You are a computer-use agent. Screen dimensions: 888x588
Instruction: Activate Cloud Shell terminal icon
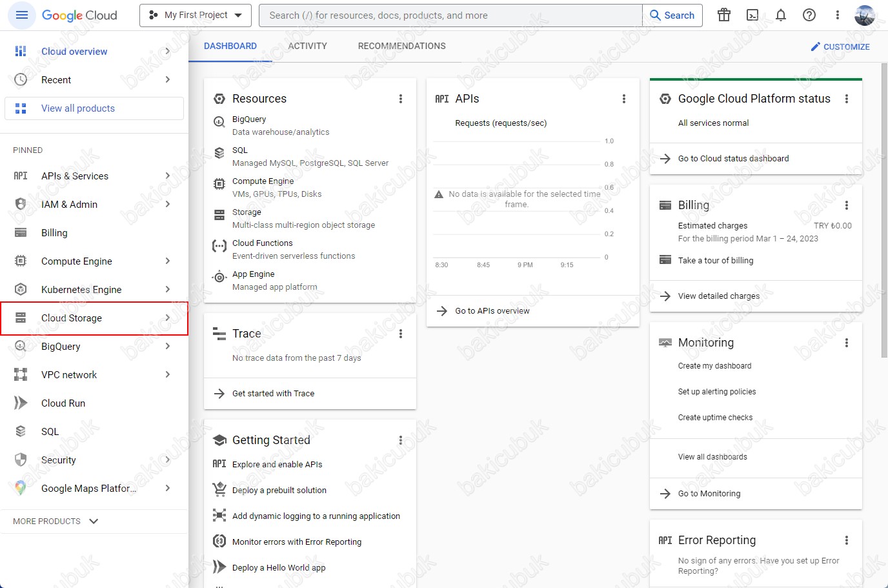point(752,15)
